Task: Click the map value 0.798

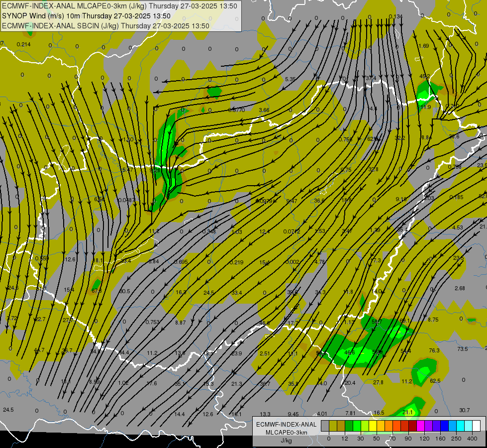Action: coord(455,167)
